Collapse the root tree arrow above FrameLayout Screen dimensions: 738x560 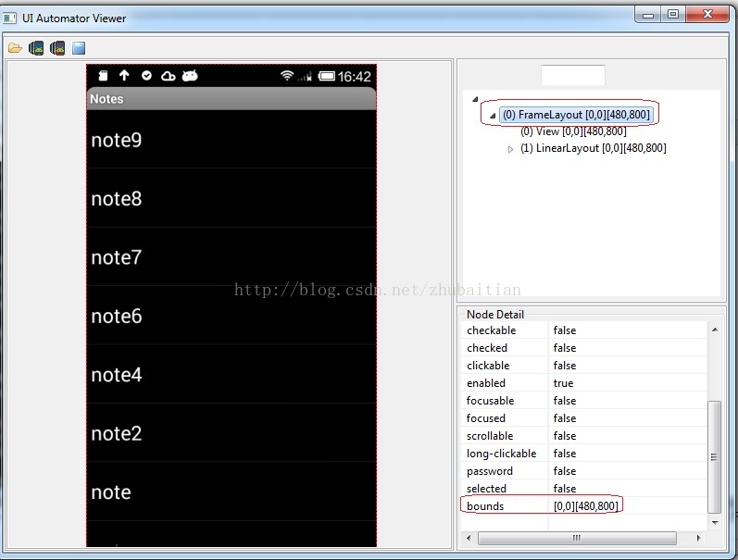click(475, 99)
